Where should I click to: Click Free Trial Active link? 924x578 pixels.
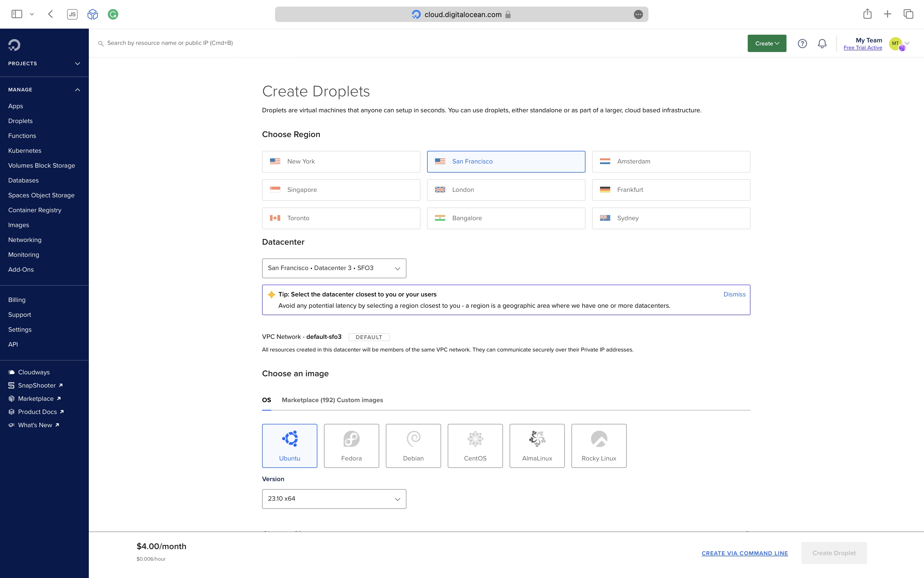point(862,48)
